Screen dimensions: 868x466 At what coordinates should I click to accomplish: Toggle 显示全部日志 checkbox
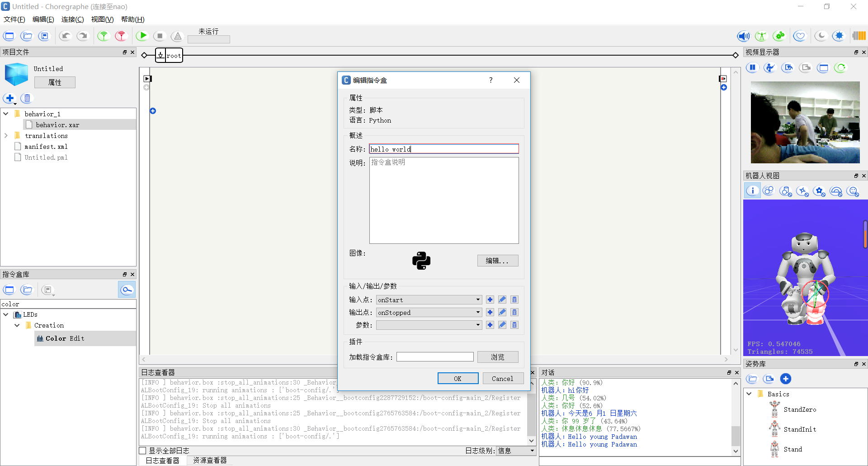point(142,450)
